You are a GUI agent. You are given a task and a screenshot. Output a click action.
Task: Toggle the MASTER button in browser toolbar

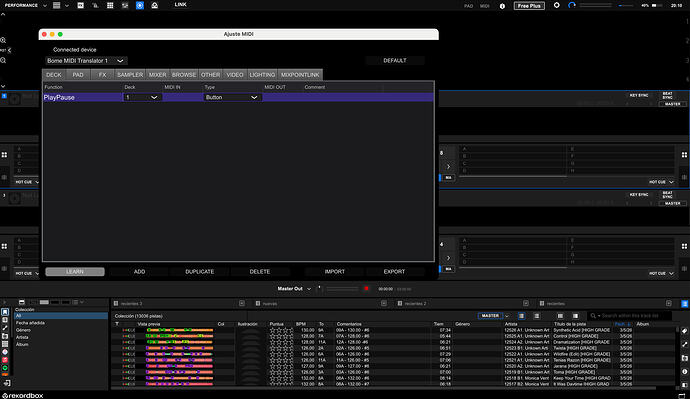click(490, 316)
